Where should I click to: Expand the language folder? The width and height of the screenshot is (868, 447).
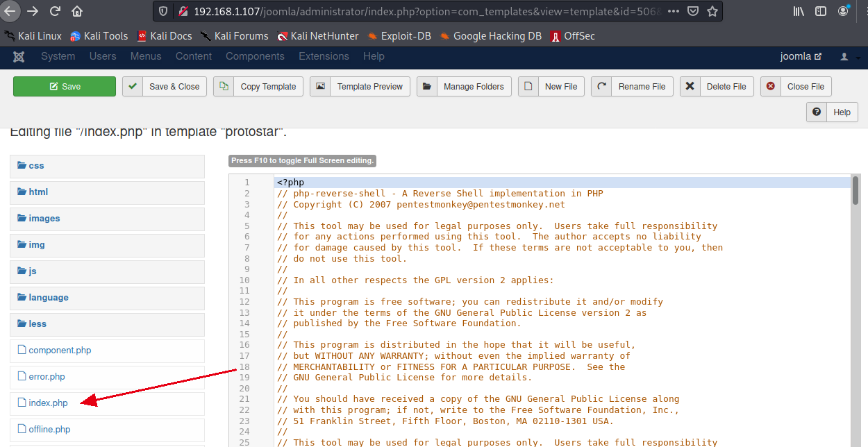[107, 298]
